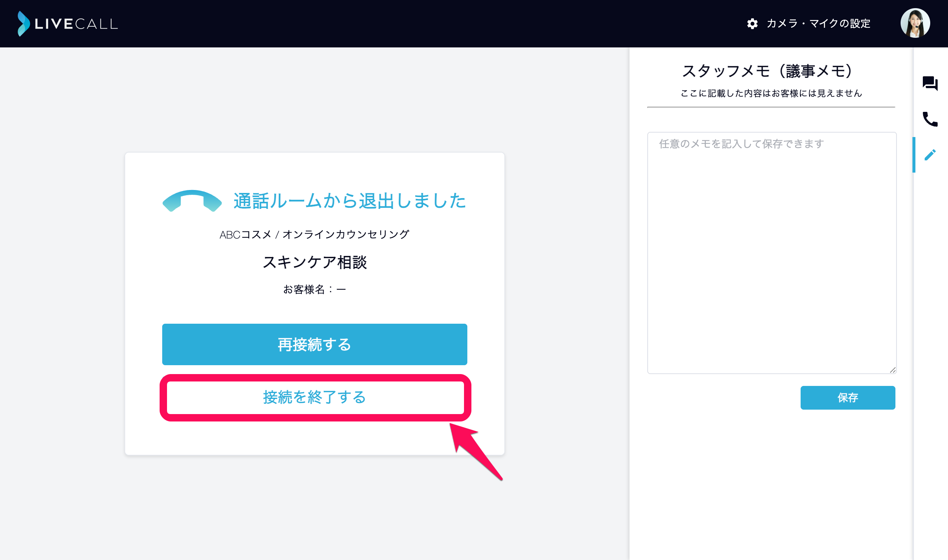
Task: Click ABCコスメ / オンラインカウンセリング text
Action: (315, 234)
